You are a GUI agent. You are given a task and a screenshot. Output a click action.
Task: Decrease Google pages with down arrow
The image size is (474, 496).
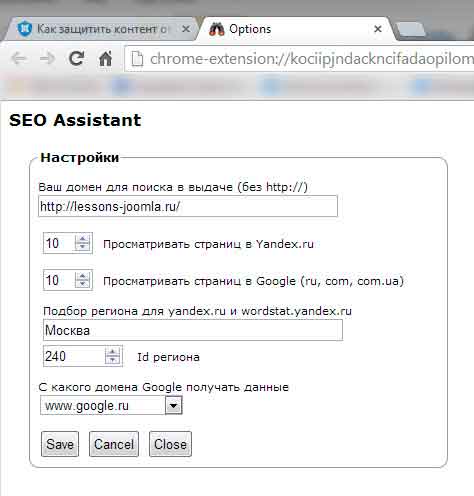point(82,284)
